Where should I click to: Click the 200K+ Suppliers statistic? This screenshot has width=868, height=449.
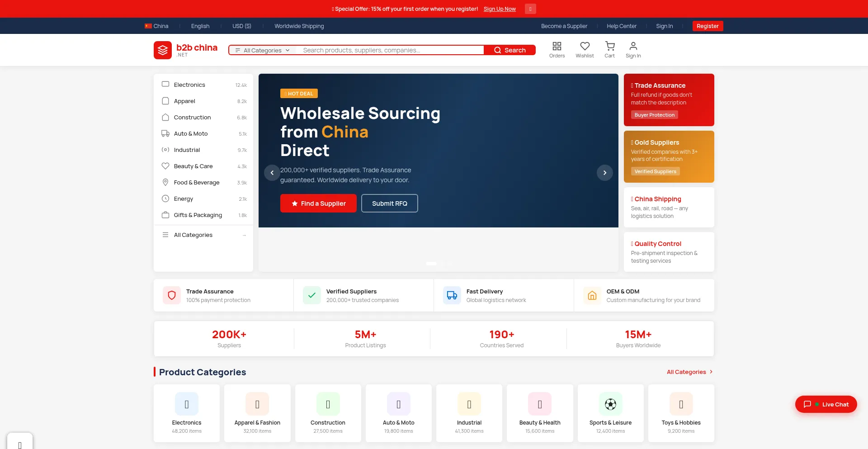click(x=229, y=339)
